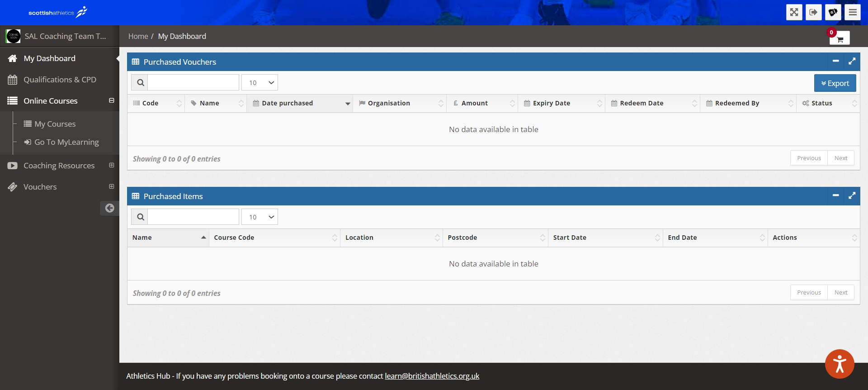The width and height of the screenshot is (868, 390).
Task: Open Qualifications & CPD in sidebar
Action: click(x=60, y=80)
